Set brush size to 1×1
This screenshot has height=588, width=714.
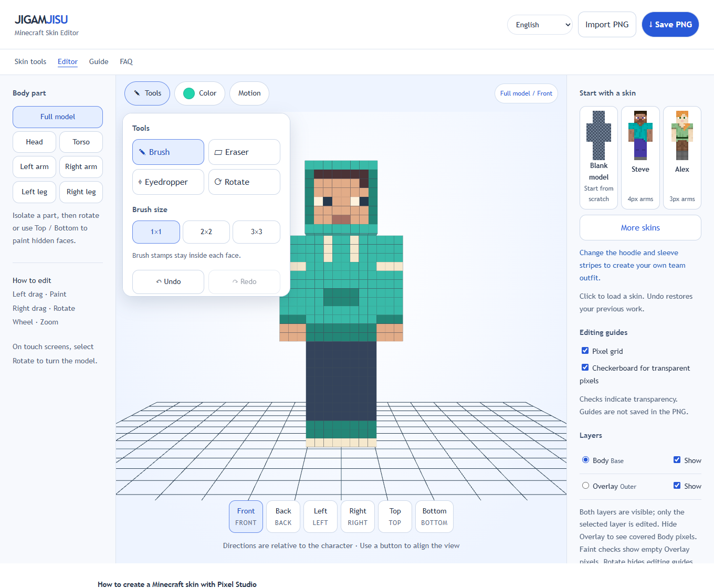(x=156, y=232)
